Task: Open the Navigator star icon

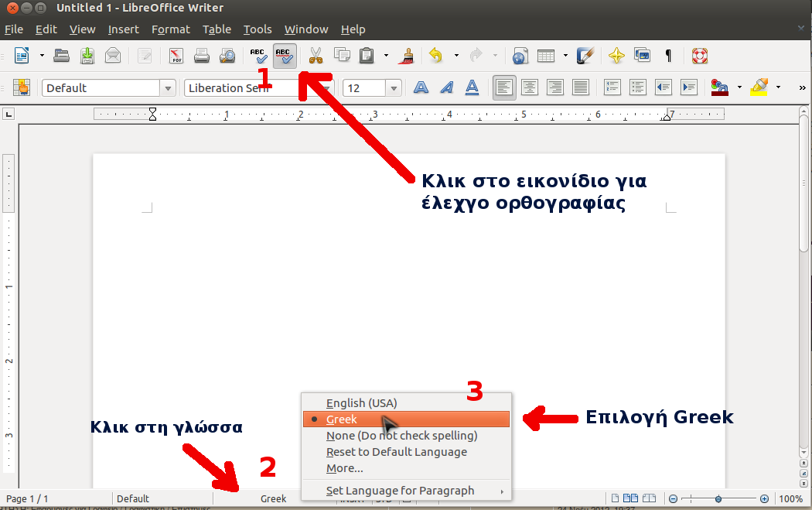Action: [616, 56]
